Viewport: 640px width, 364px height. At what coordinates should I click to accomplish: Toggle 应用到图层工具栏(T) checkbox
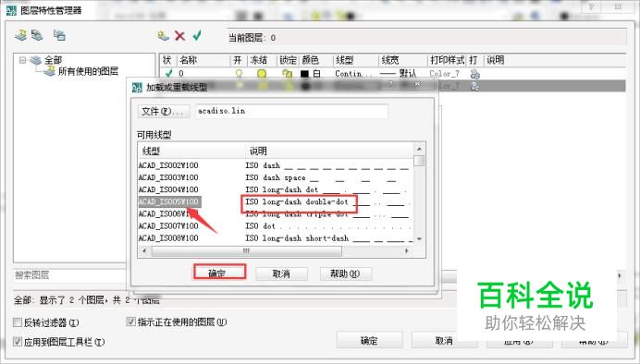point(18,342)
